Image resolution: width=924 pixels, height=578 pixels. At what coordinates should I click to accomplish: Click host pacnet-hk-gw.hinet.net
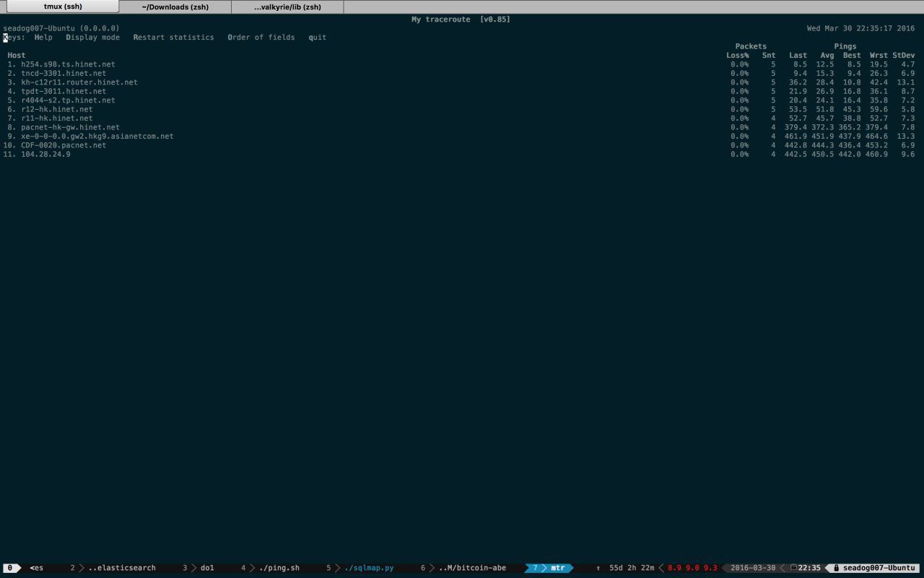70,127
